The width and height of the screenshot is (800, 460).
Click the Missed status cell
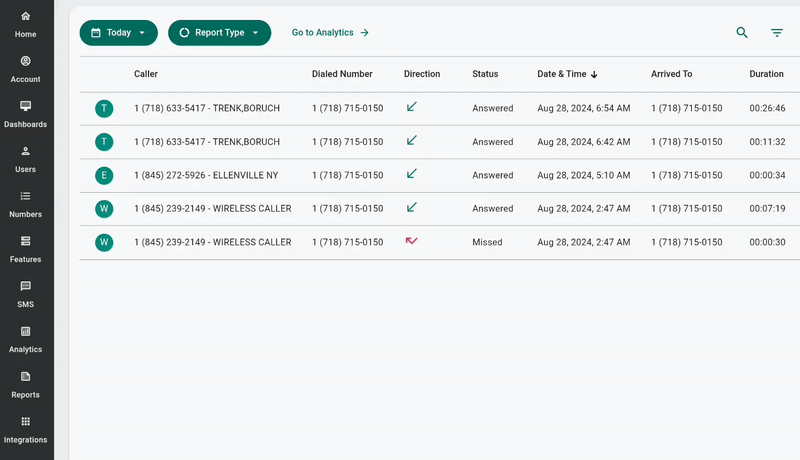[x=487, y=242]
